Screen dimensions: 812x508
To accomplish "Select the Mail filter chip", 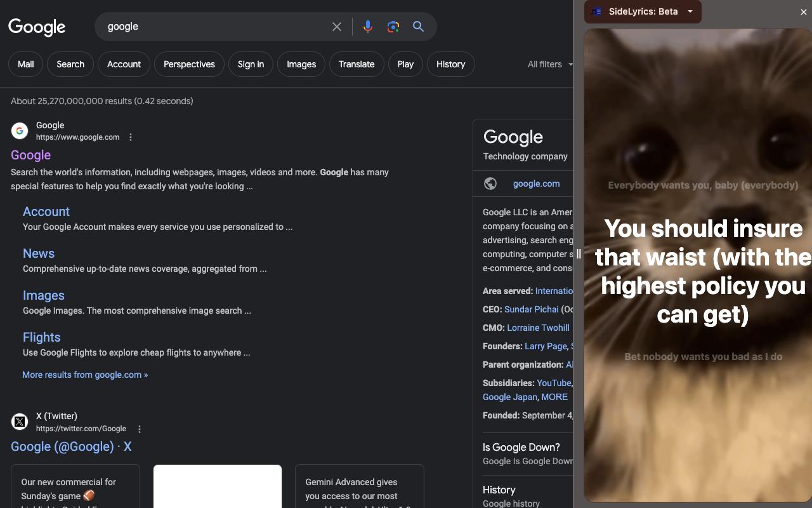I will click(26, 64).
